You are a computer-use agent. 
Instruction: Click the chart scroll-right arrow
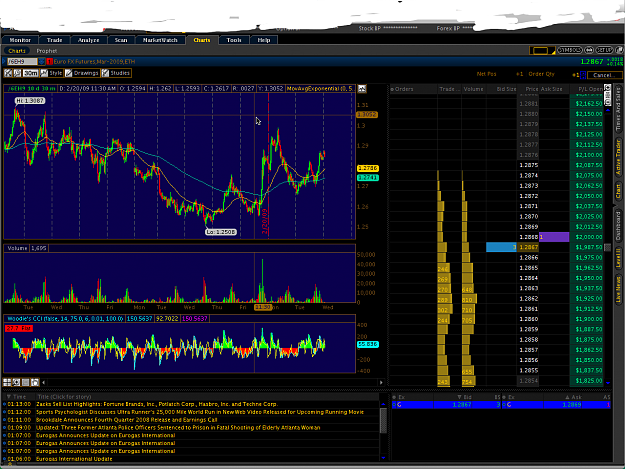pos(381,383)
